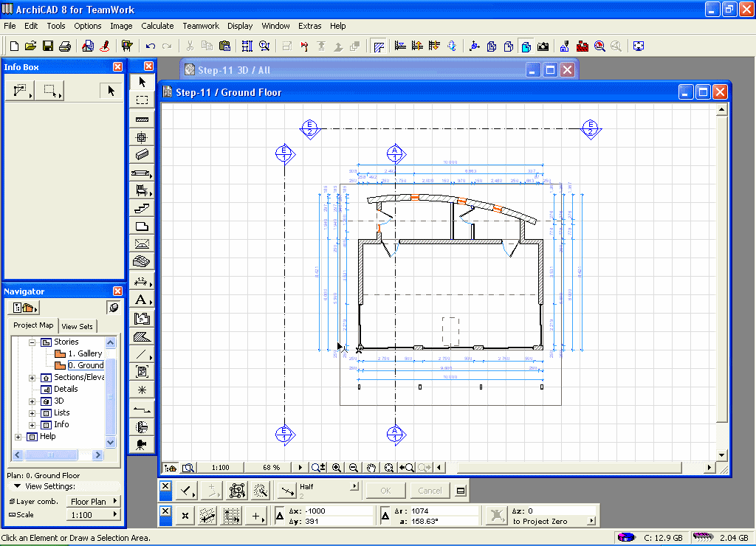This screenshot has height=546, width=756.
Task: Click the Zoom In magnifier icon
Action: pyautogui.click(x=337, y=467)
